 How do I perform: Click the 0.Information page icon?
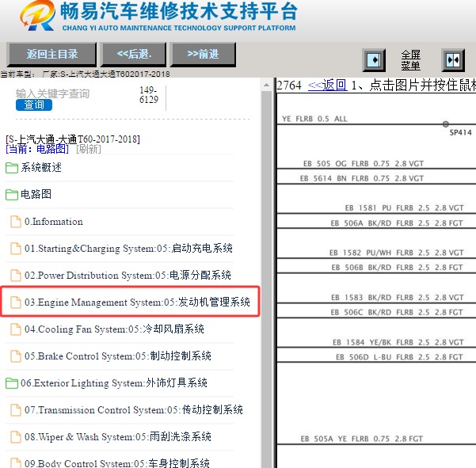[16, 222]
